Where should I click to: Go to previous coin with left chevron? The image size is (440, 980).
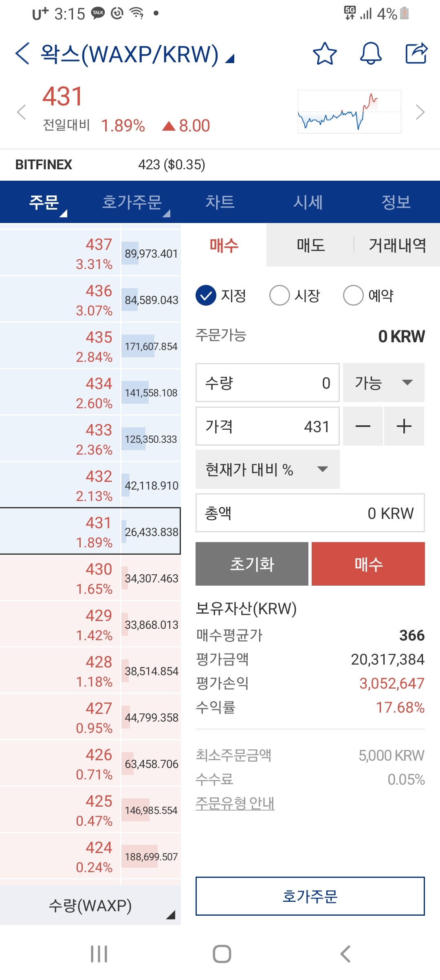(x=21, y=112)
